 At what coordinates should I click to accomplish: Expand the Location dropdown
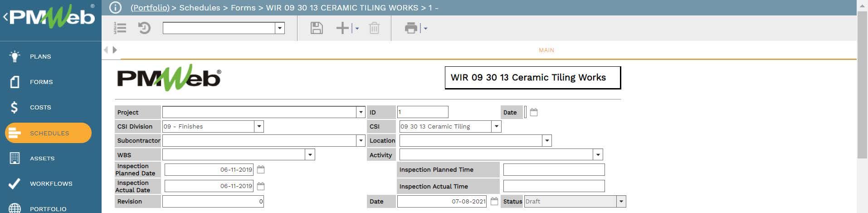coord(547,140)
